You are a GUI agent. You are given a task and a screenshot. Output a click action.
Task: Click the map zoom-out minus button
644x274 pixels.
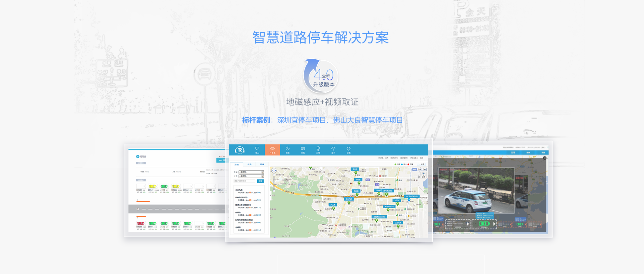pos(274,191)
